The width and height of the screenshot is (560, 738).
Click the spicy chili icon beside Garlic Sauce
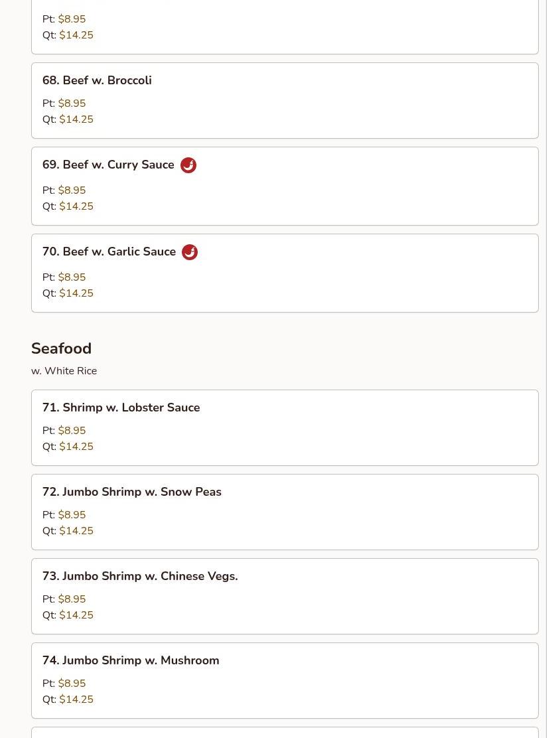point(190,252)
